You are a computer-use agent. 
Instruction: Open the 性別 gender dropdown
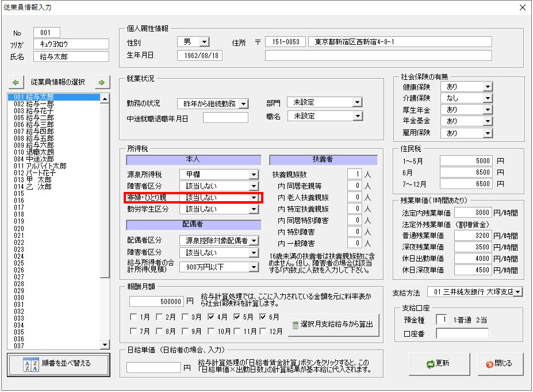[x=204, y=42]
